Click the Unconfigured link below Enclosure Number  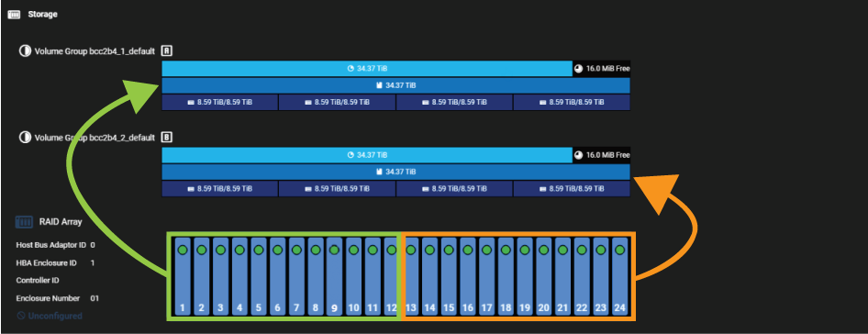tap(54, 317)
